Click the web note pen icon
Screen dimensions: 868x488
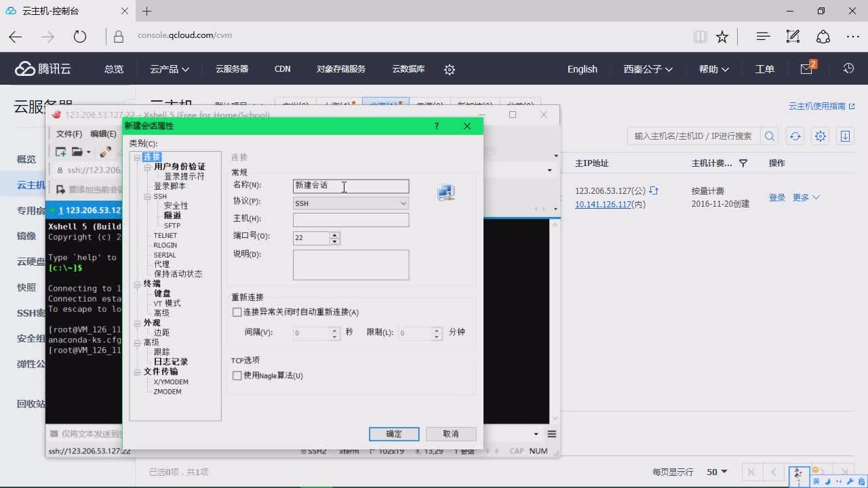[793, 37]
